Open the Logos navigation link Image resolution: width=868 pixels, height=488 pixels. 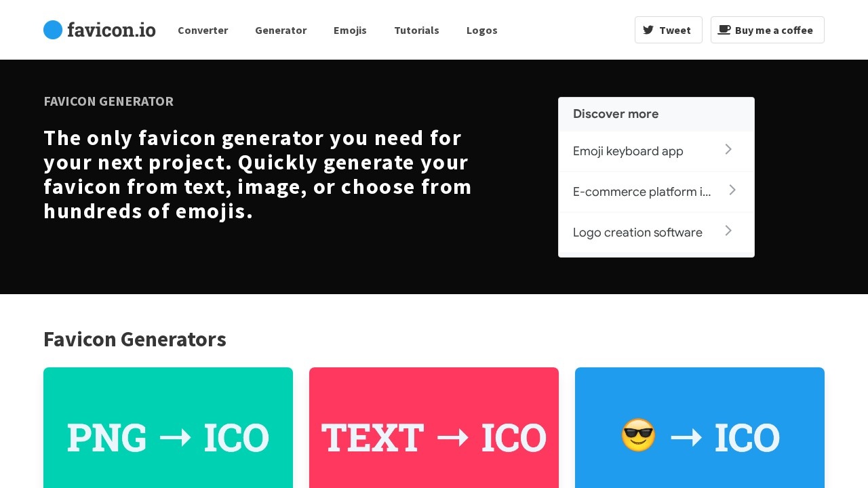tap(481, 30)
